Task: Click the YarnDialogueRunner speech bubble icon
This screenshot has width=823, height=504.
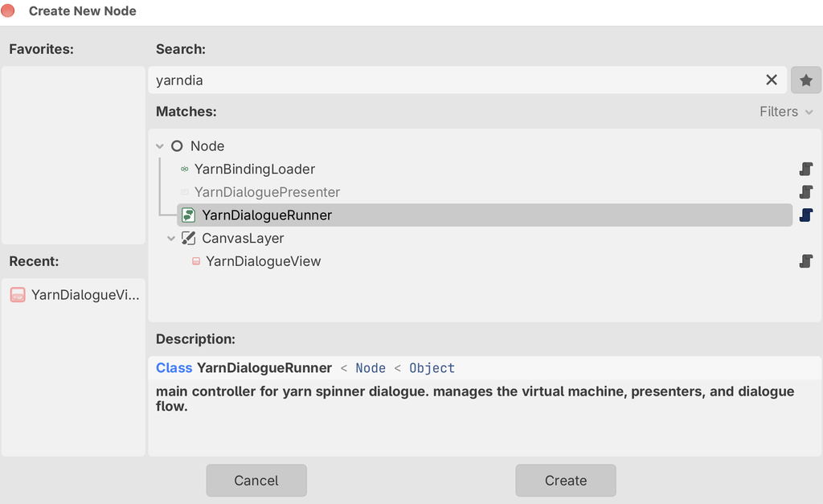Action: click(x=188, y=215)
